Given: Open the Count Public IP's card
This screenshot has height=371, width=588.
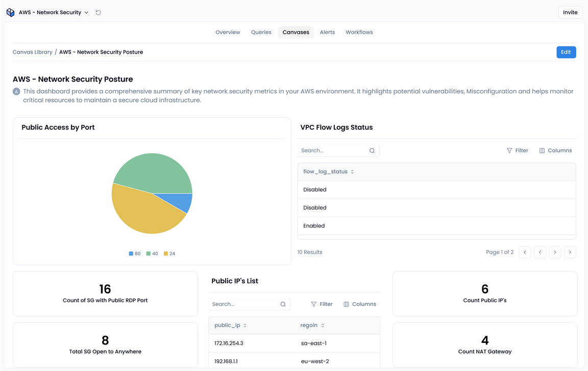Looking at the screenshot, I should pos(484,294).
